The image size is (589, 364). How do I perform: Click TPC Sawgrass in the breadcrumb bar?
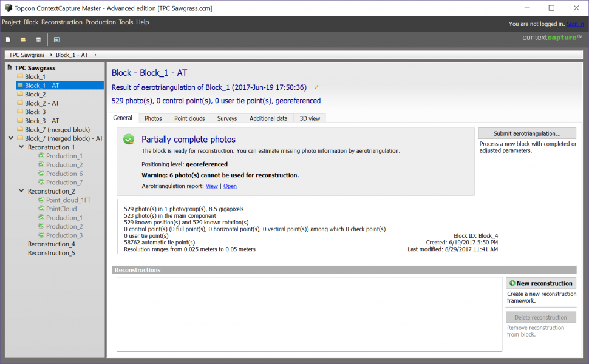27,55
